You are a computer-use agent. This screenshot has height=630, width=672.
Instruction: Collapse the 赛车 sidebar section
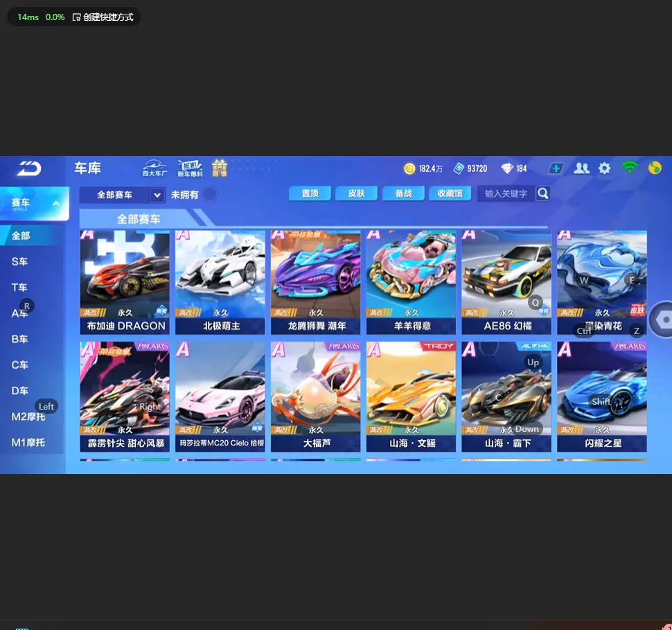click(34, 203)
